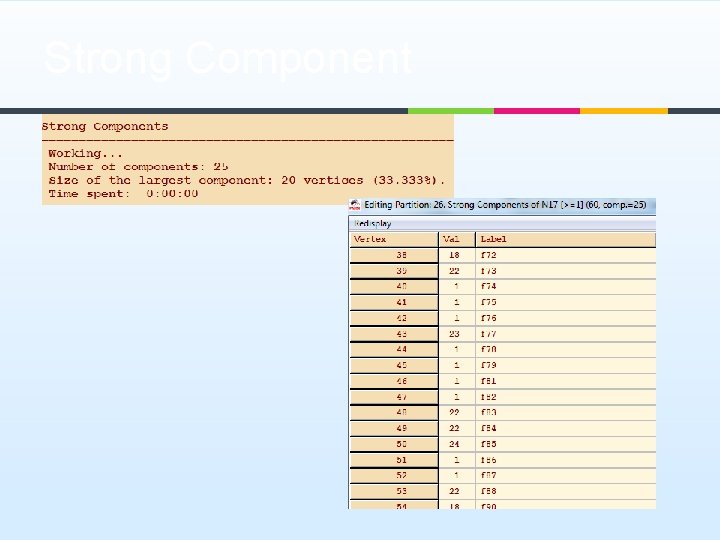Select vertex row 40
Image resolution: width=720 pixels, height=540 pixels.
394,287
